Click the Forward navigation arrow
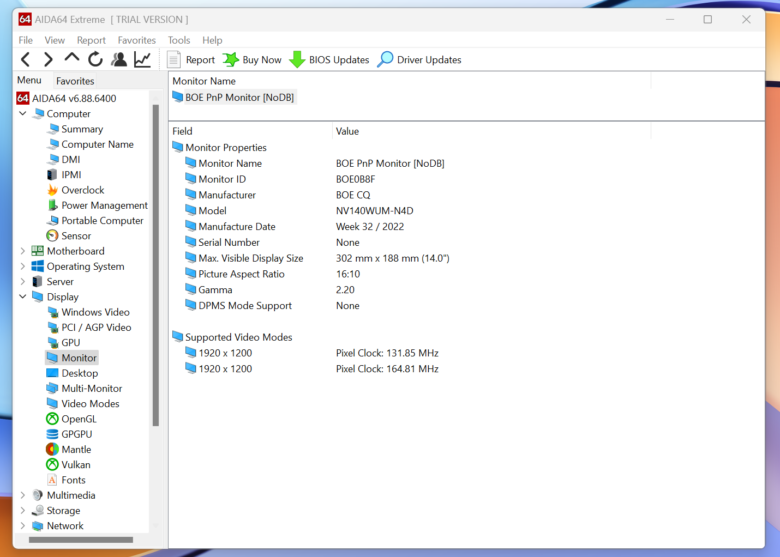This screenshot has width=780, height=557. click(48, 60)
